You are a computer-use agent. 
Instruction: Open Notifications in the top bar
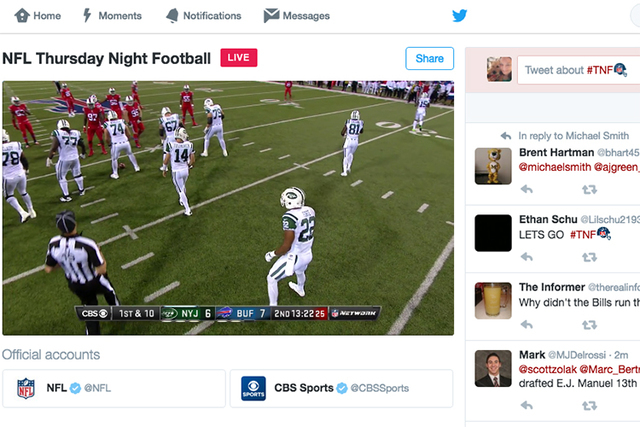click(x=203, y=16)
